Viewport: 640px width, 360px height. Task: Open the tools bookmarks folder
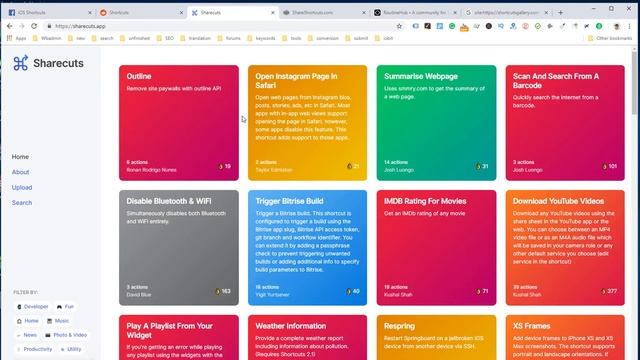point(292,38)
